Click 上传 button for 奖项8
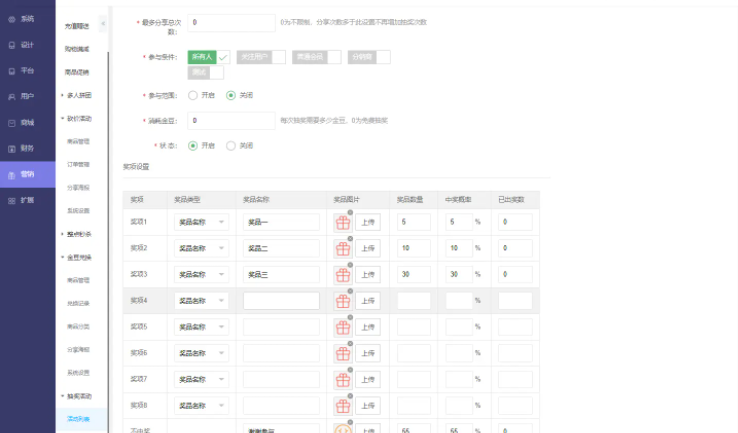The height and width of the screenshot is (433, 738). coord(368,406)
